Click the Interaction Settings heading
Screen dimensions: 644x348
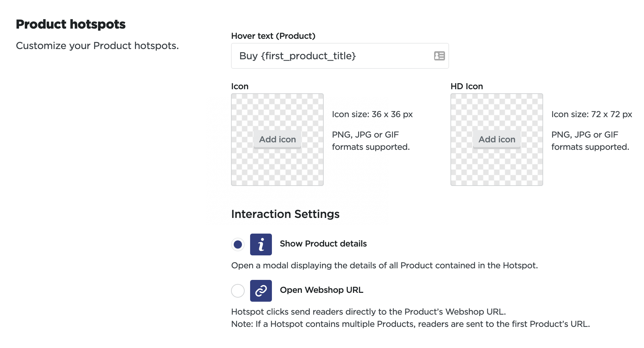click(x=285, y=214)
